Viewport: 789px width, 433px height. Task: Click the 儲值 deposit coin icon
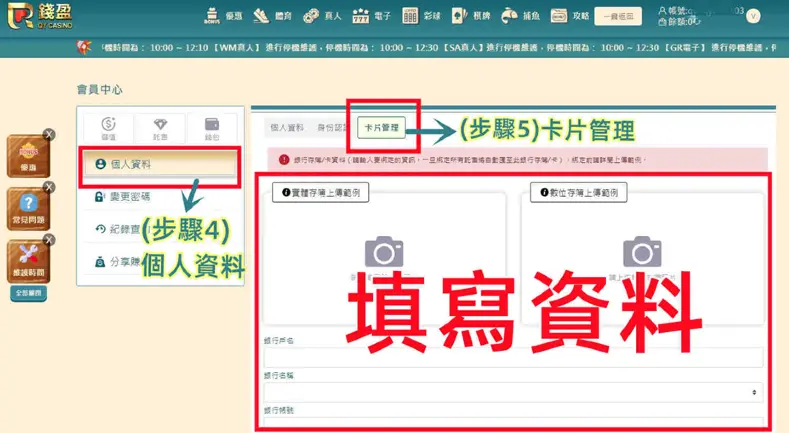pyautogui.click(x=108, y=128)
